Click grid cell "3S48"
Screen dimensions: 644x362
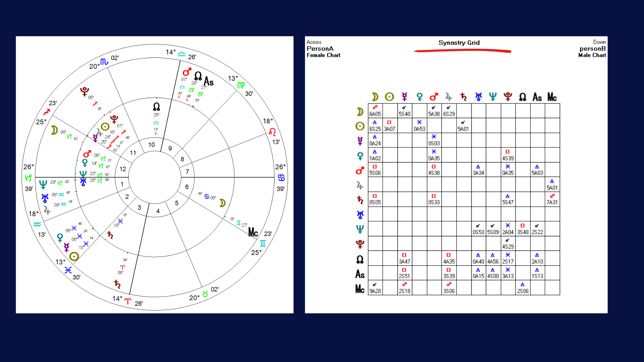click(523, 229)
